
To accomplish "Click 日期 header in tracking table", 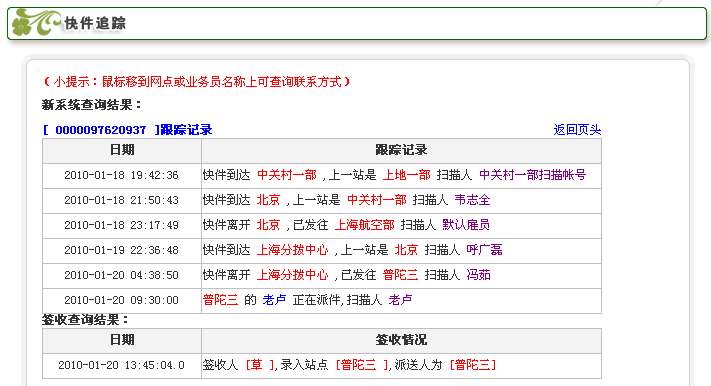I will point(122,150).
